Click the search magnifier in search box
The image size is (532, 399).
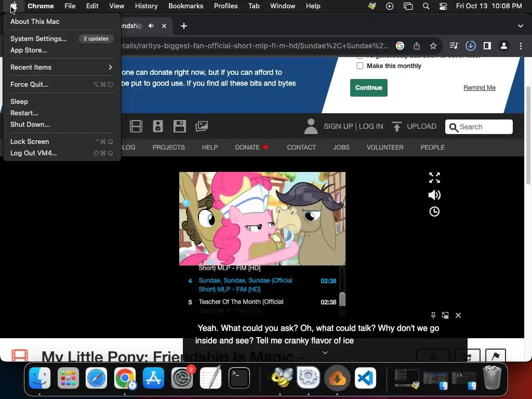click(453, 127)
